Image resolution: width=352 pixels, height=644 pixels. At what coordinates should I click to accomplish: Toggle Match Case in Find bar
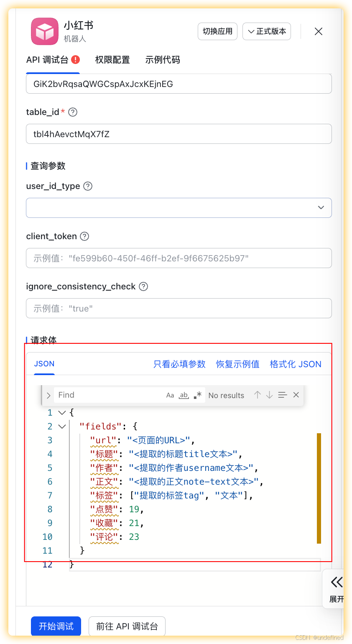(170, 395)
